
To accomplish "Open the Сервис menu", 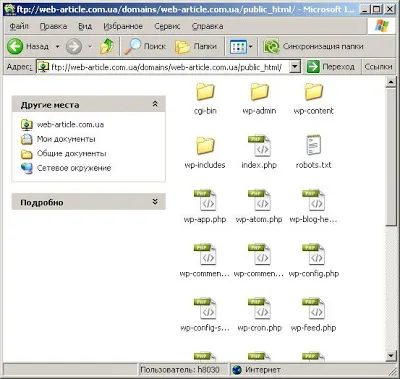I will click(x=167, y=26).
